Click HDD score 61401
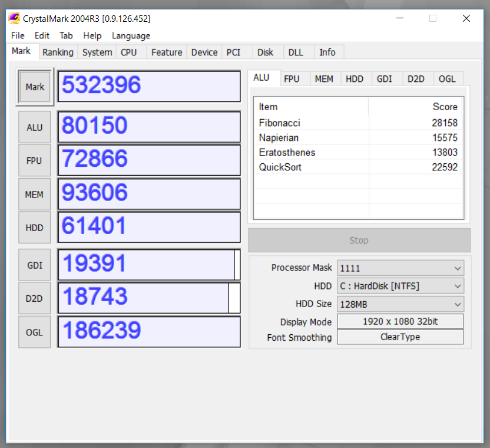 coord(150,227)
